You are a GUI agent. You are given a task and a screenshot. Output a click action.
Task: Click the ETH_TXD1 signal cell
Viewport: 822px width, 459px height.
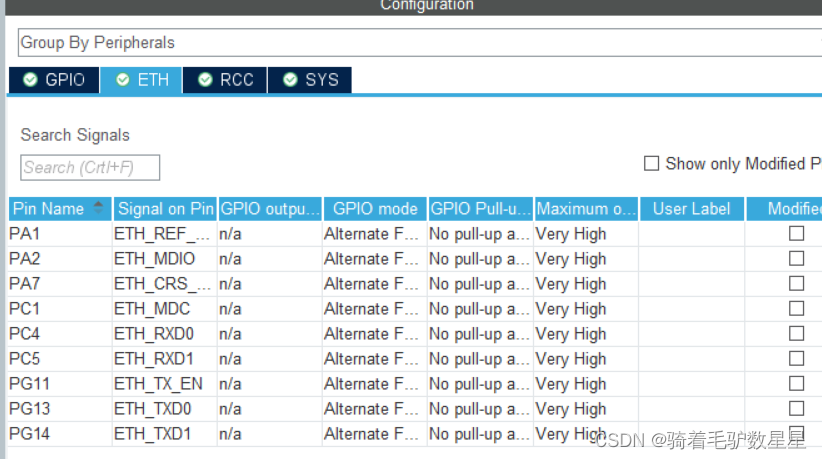tap(165, 434)
